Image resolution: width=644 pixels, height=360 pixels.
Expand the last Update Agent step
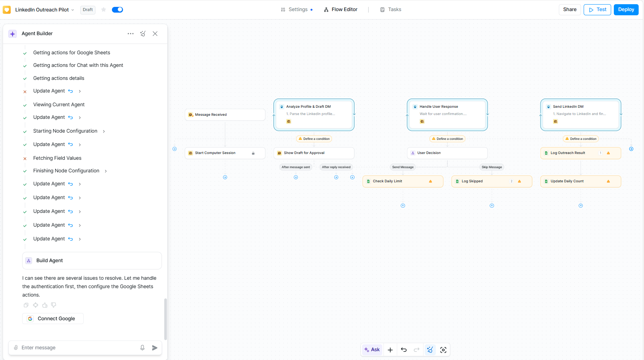coord(80,239)
